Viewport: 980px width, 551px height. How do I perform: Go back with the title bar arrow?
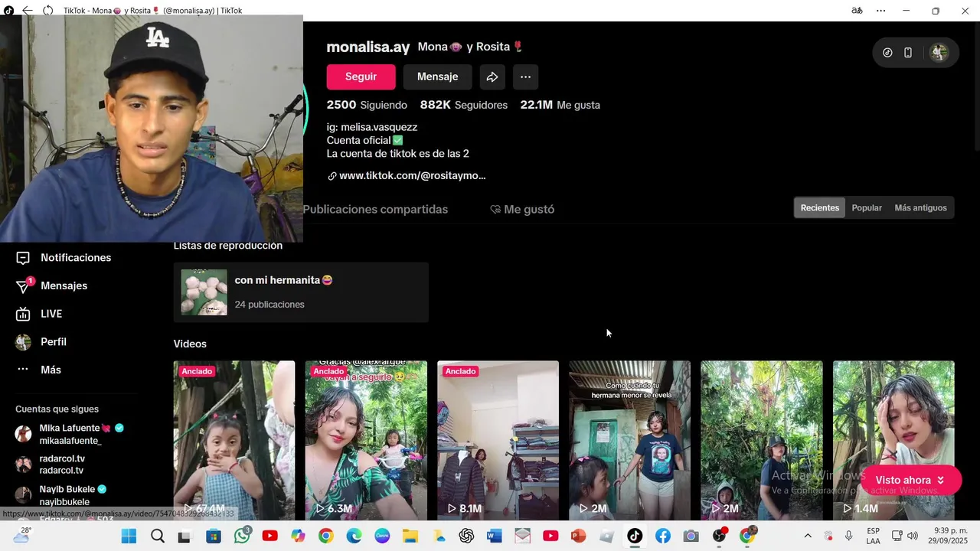[x=28, y=11]
